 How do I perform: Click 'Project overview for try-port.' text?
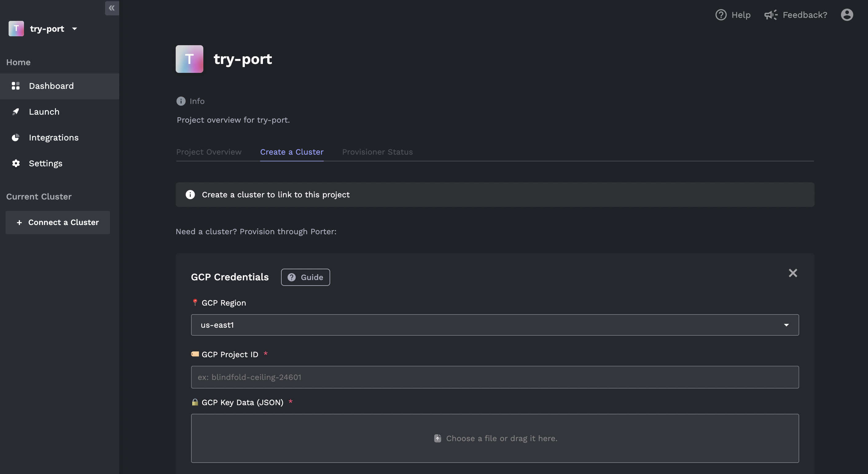(233, 120)
